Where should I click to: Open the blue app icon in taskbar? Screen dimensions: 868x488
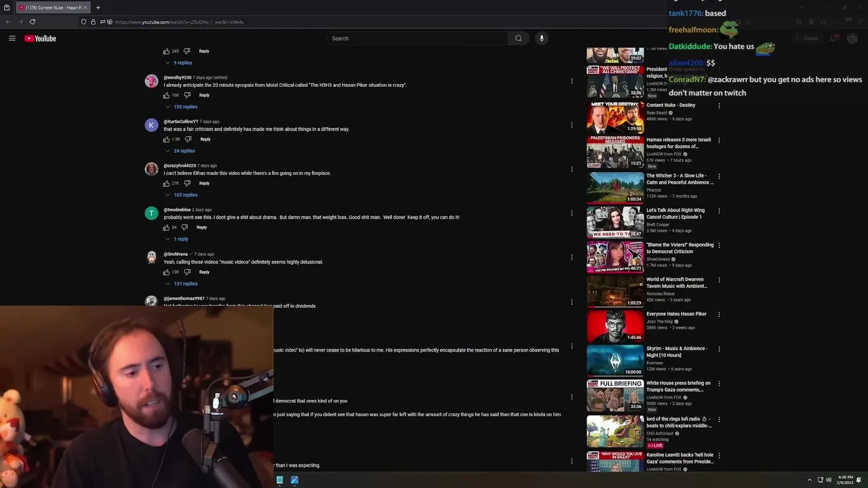[294, 480]
